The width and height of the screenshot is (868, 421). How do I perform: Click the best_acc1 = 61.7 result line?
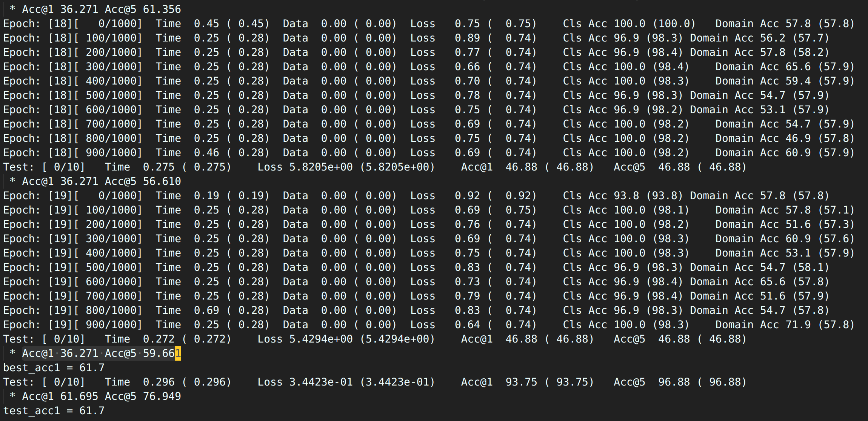click(53, 367)
